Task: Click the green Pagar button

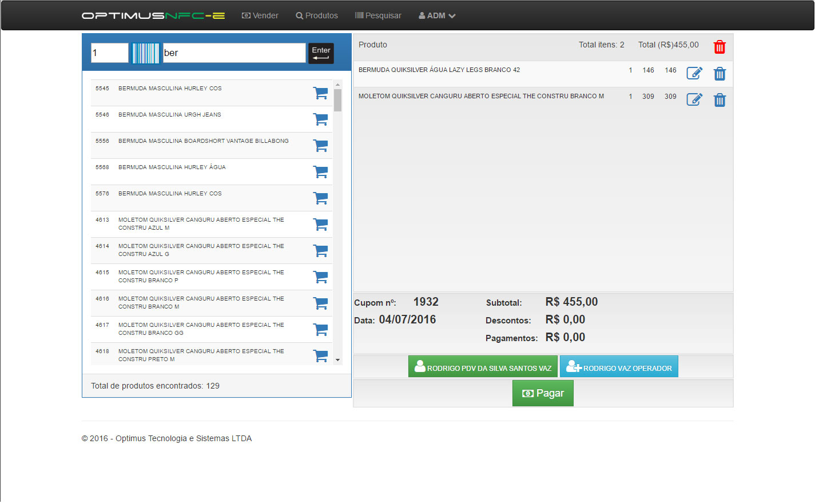Action: coord(543,393)
